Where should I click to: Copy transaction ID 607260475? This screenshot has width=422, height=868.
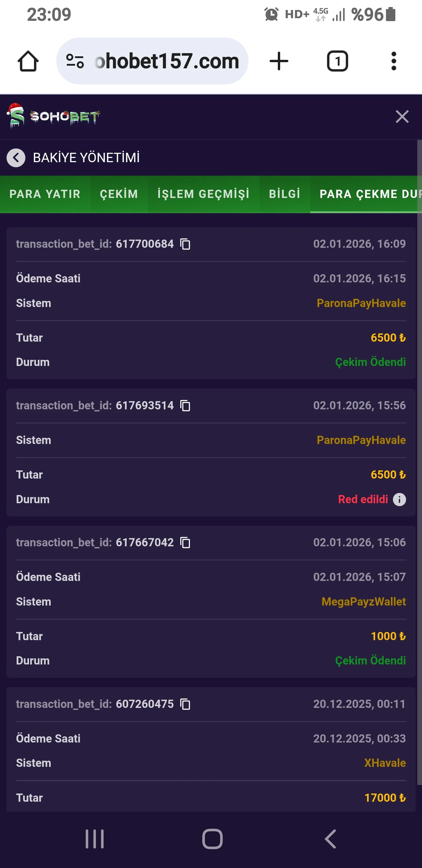pyautogui.click(x=185, y=704)
